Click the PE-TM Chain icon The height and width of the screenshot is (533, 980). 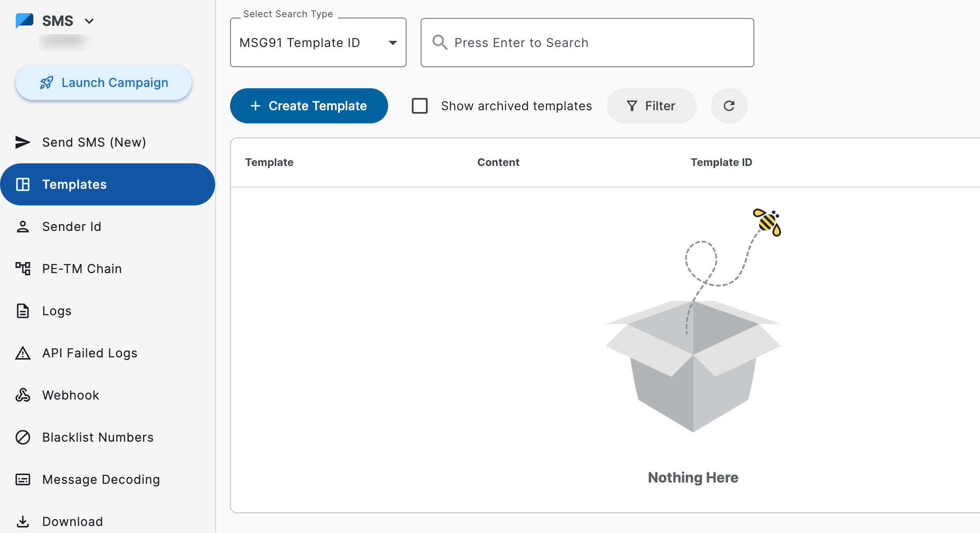(x=23, y=269)
